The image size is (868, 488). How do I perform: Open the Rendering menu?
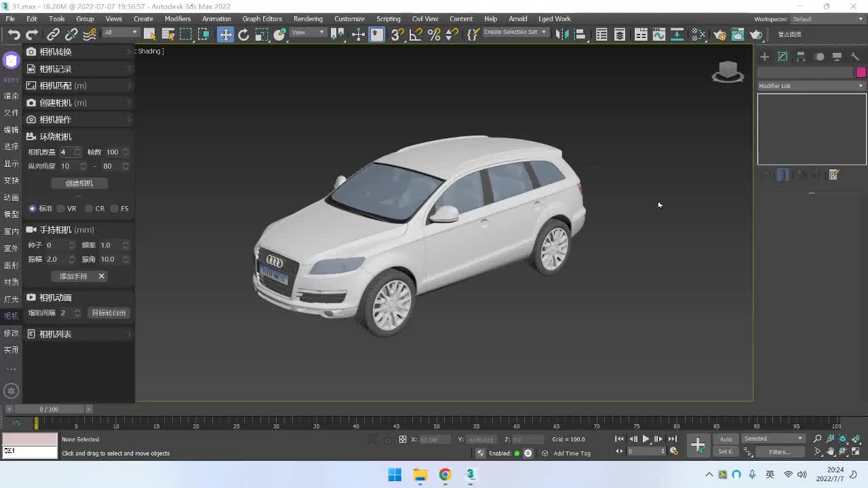coord(308,19)
